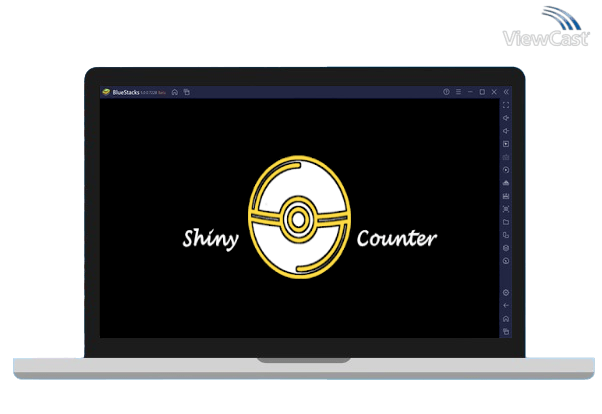Open the multi-instance manager sidebar icon
Screen dimensions: 602x414
pos(506,235)
